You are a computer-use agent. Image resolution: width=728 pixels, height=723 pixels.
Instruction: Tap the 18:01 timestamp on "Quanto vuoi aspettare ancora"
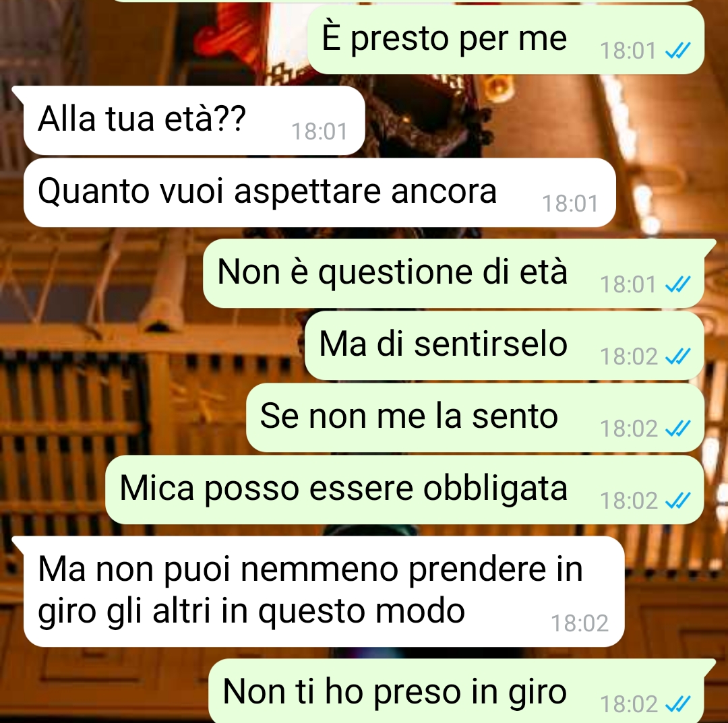(x=570, y=203)
